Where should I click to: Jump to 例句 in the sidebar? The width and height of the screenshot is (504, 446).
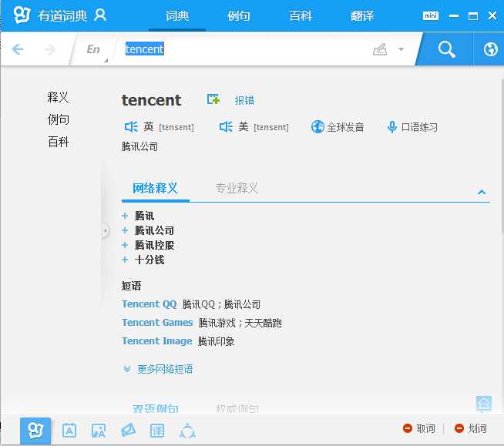[x=58, y=119]
